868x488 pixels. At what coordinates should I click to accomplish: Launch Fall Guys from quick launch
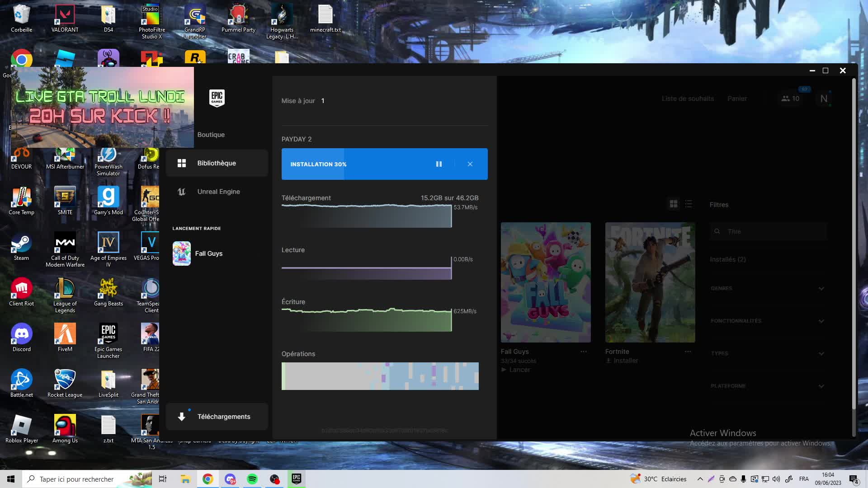198,253
